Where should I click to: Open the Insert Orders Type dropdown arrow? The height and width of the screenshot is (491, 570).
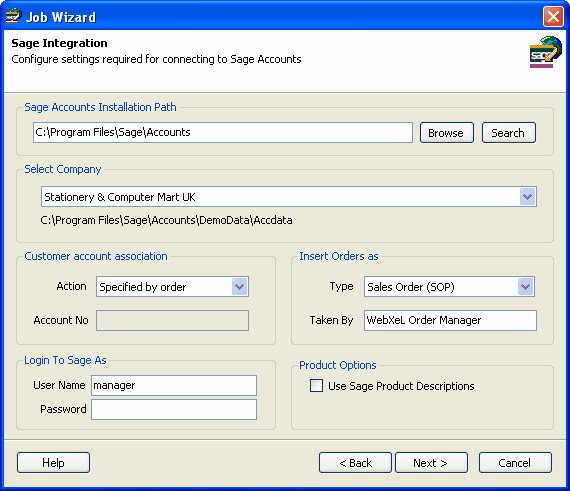coord(526,287)
